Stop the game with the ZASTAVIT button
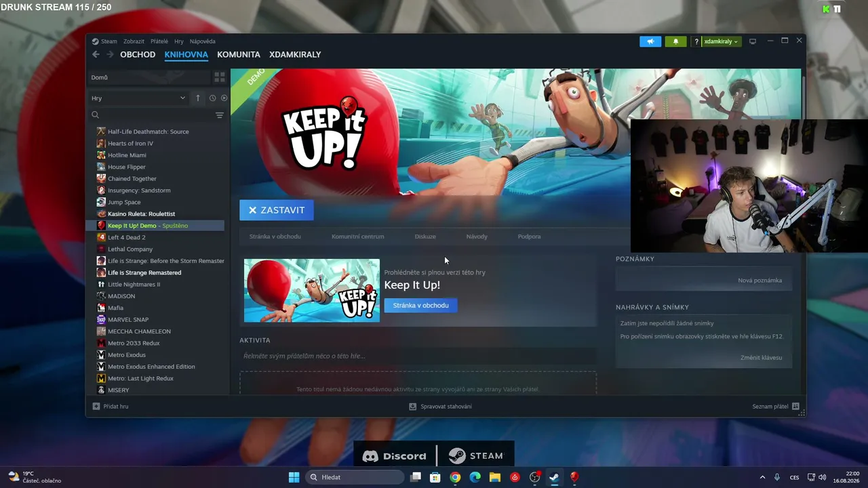Viewport: 868px width, 488px height. pyautogui.click(x=277, y=210)
